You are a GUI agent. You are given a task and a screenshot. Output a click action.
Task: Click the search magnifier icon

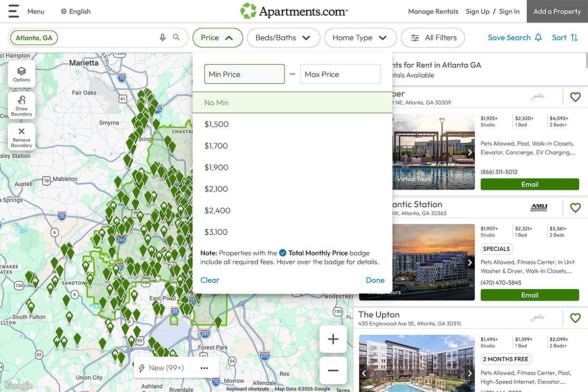point(177,37)
